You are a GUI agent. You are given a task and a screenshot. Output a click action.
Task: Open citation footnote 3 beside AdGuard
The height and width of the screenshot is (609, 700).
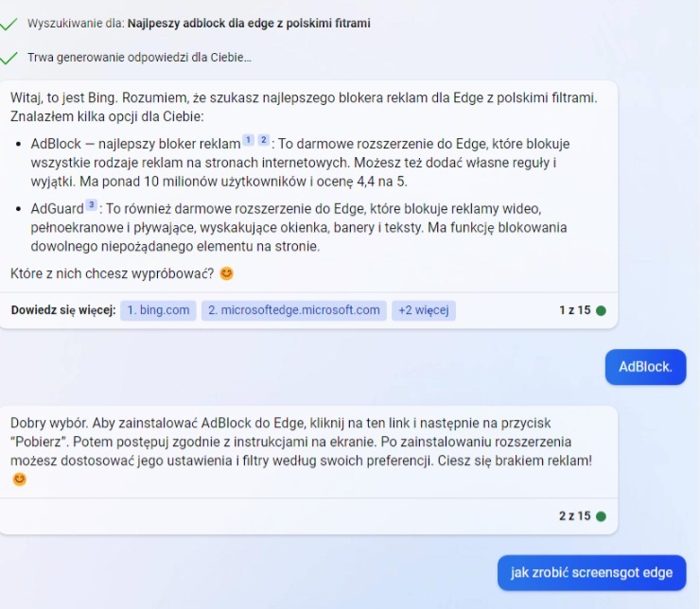pos(91,205)
